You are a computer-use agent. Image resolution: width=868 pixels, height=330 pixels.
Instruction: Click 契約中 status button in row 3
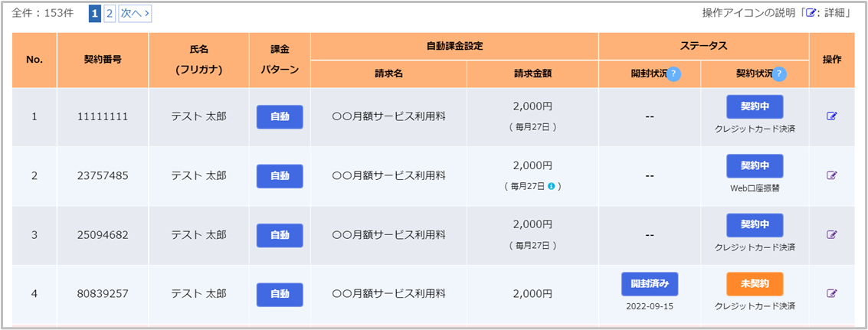coord(755,224)
